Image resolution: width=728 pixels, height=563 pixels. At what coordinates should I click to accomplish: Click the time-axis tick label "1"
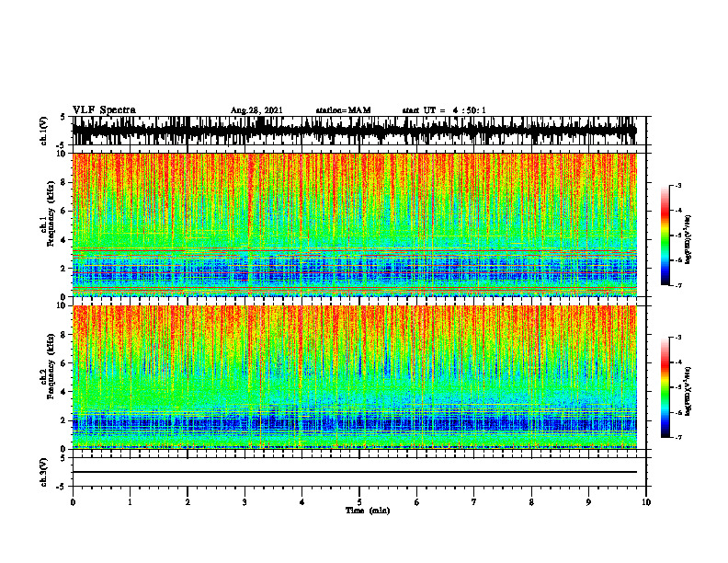tap(130, 502)
